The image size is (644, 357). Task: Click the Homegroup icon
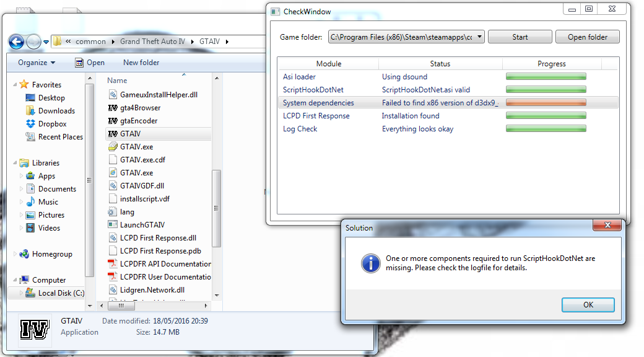pyautogui.click(x=24, y=253)
